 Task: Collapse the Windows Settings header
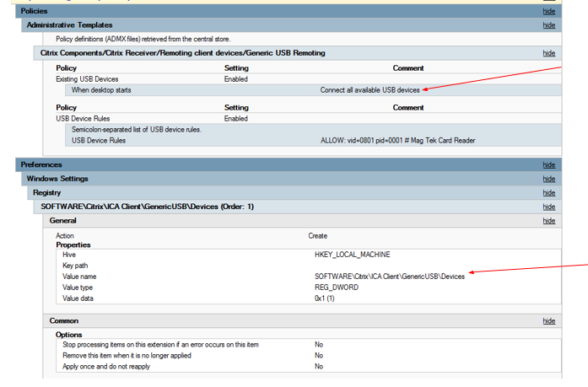pyautogui.click(x=291, y=179)
